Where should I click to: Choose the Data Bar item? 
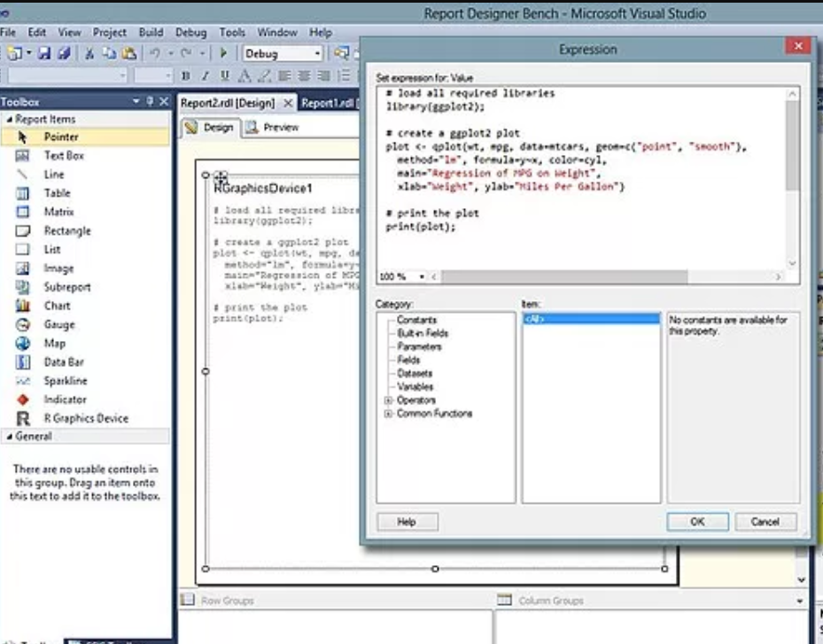point(85,362)
